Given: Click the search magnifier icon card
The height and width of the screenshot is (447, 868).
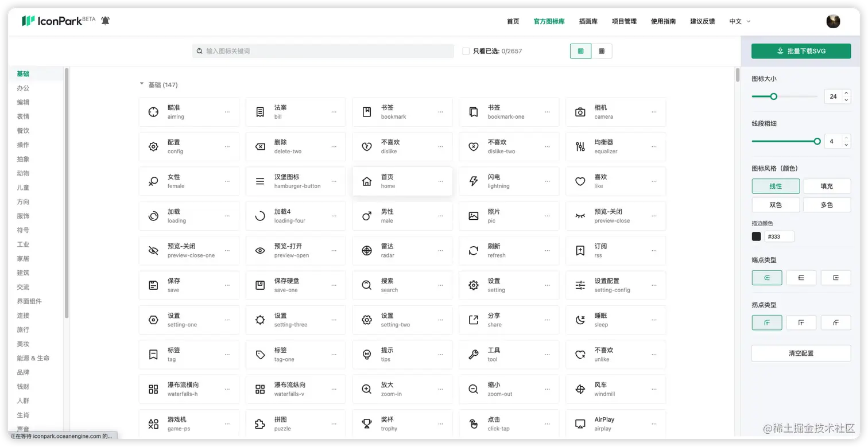Looking at the screenshot, I should click(x=402, y=285).
